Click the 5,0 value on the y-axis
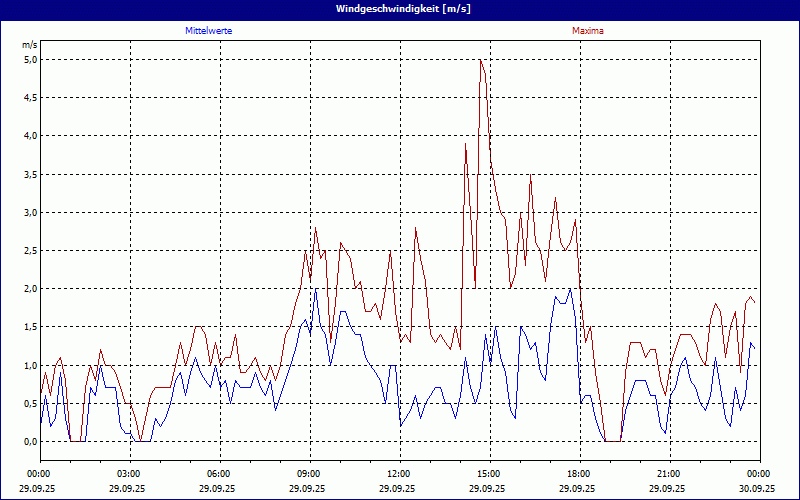Viewport: 800px width, 500px height. pyautogui.click(x=30, y=59)
